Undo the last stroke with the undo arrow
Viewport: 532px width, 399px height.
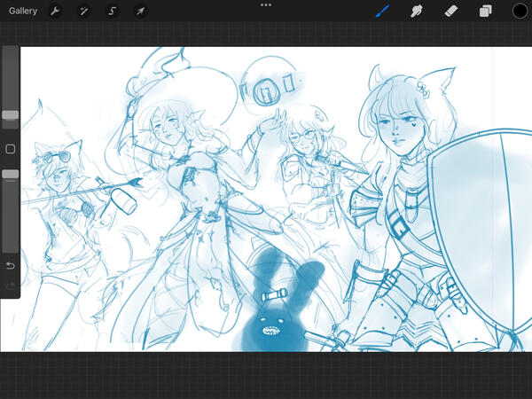point(10,265)
